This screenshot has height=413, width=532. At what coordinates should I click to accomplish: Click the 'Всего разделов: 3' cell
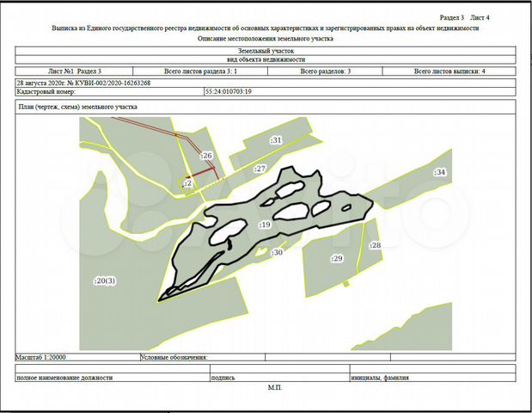(323, 71)
